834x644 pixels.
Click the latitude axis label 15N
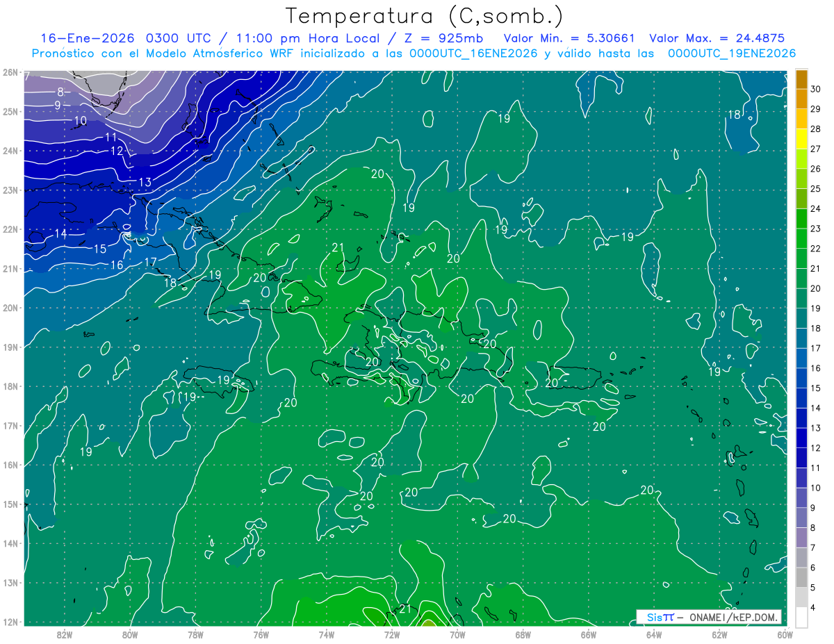coord(10,504)
